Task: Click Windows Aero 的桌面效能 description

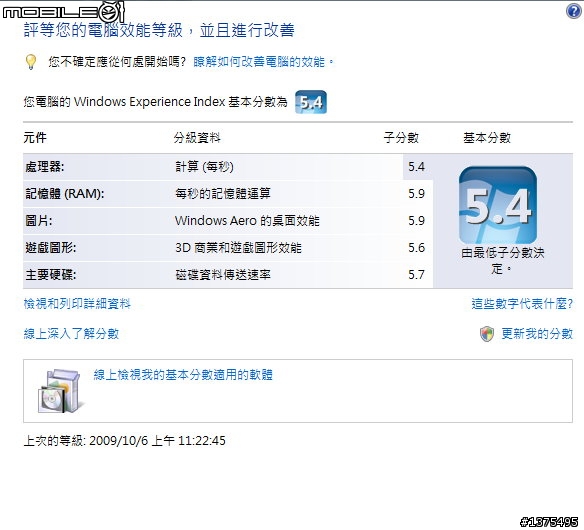Action: click(x=247, y=221)
